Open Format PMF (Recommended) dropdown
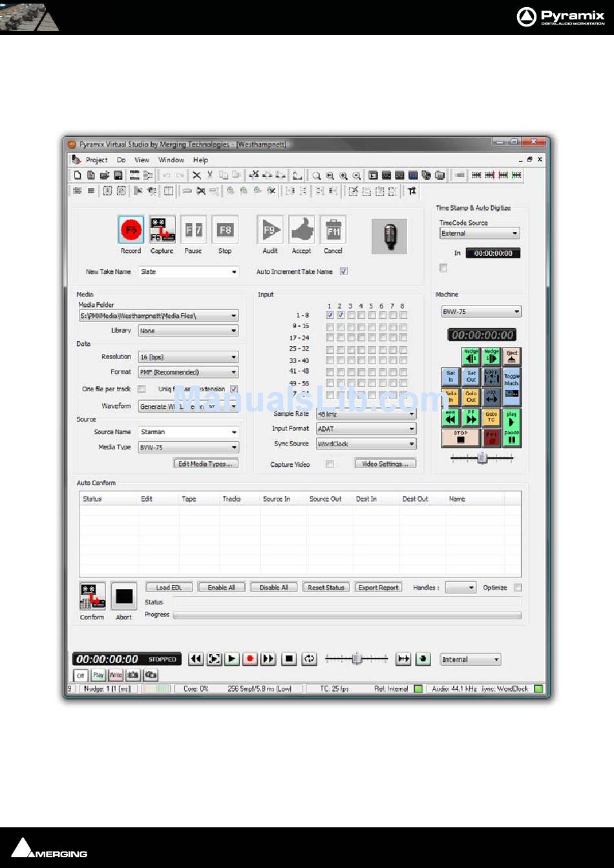 (x=188, y=373)
